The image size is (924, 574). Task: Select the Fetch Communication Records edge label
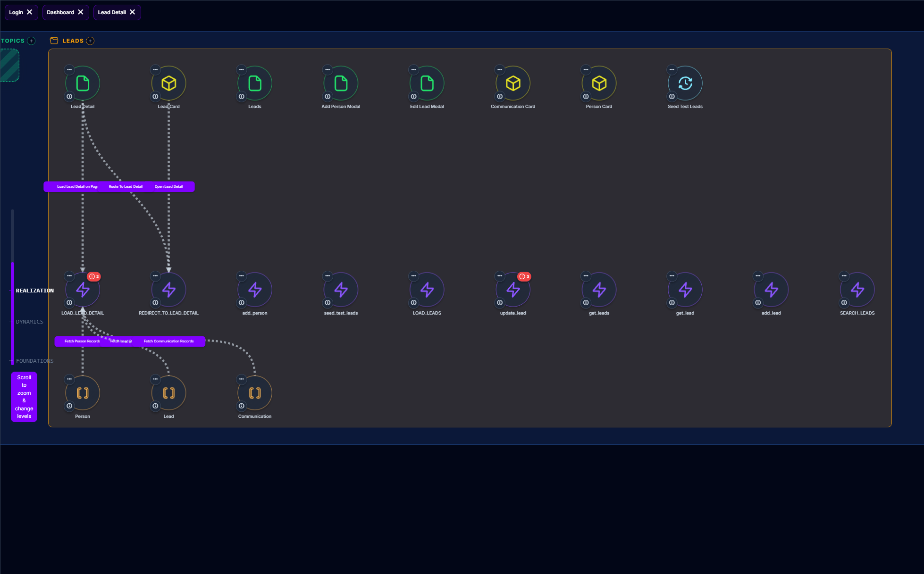[168, 341]
